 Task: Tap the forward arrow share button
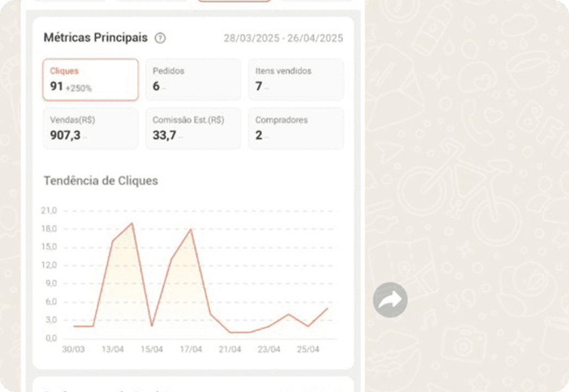coord(390,300)
